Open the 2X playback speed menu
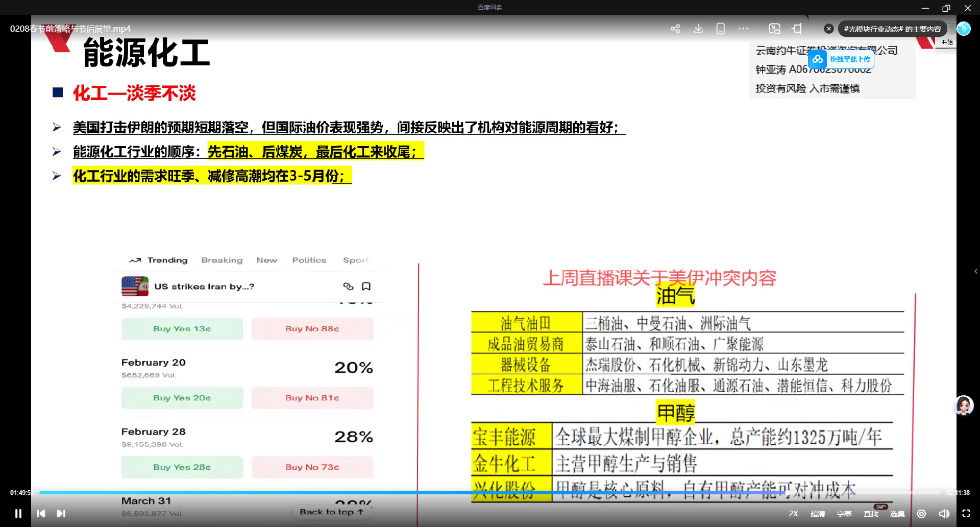Screen dimensions: 980x527 click(x=794, y=513)
